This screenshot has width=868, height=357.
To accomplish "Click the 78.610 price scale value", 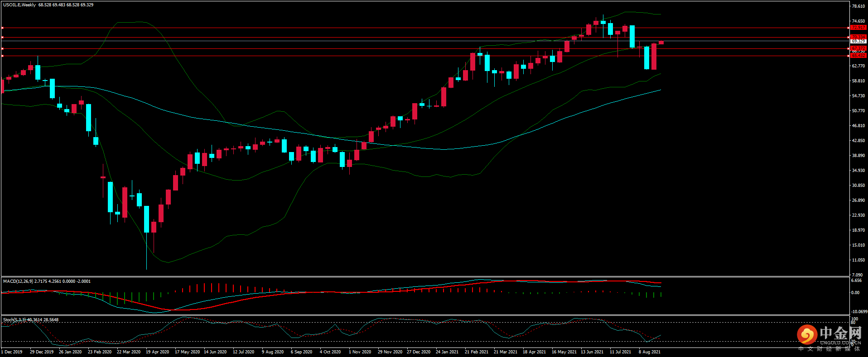I will pos(858,6).
